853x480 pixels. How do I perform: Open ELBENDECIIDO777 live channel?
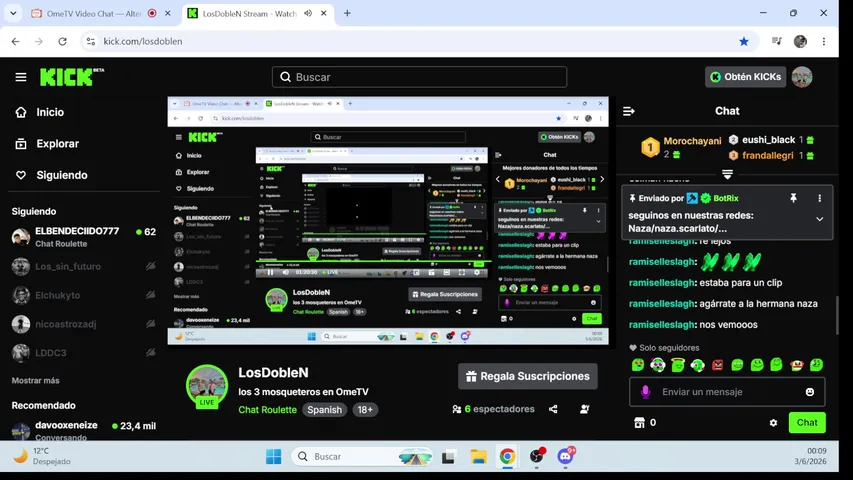click(83, 237)
